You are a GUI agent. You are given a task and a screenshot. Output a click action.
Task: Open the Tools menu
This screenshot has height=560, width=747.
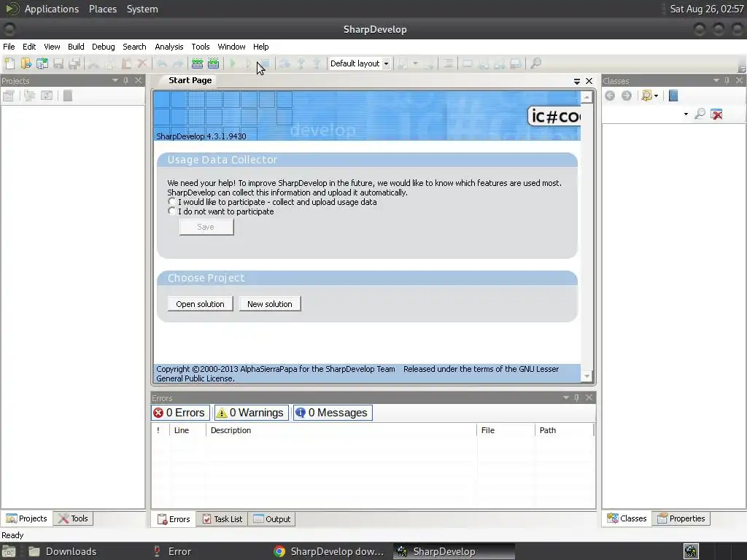pos(201,47)
